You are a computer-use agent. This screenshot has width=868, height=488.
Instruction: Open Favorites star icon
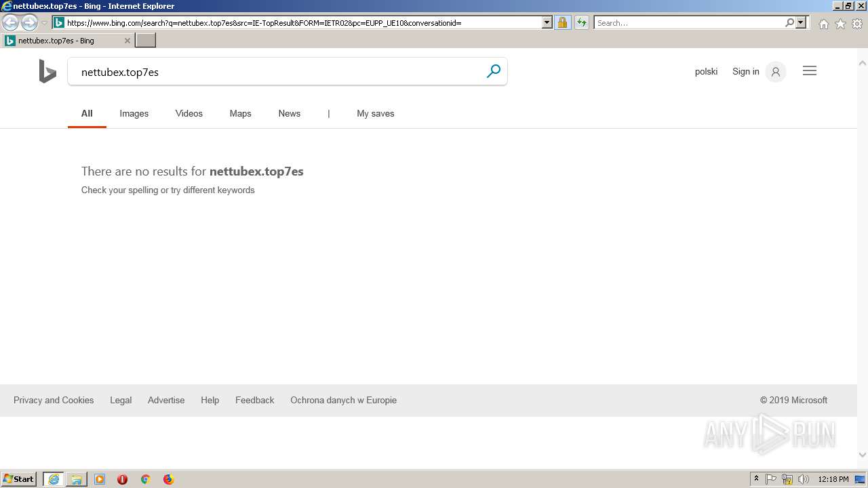[x=840, y=24]
